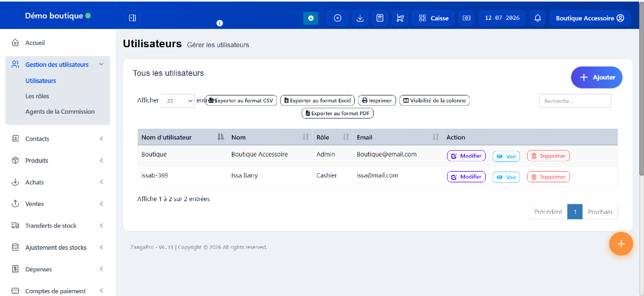This screenshot has height=296, width=644.
Task: Click the Transferts de stock truck icon
Action: 16,225
